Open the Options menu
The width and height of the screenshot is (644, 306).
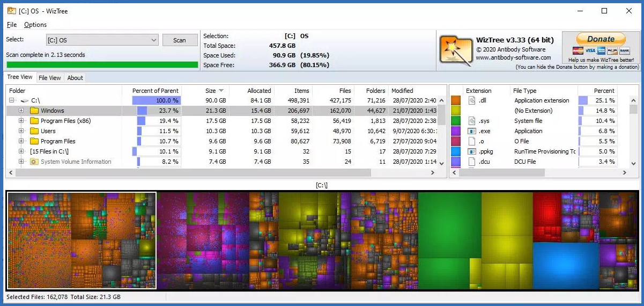(x=35, y=25)
